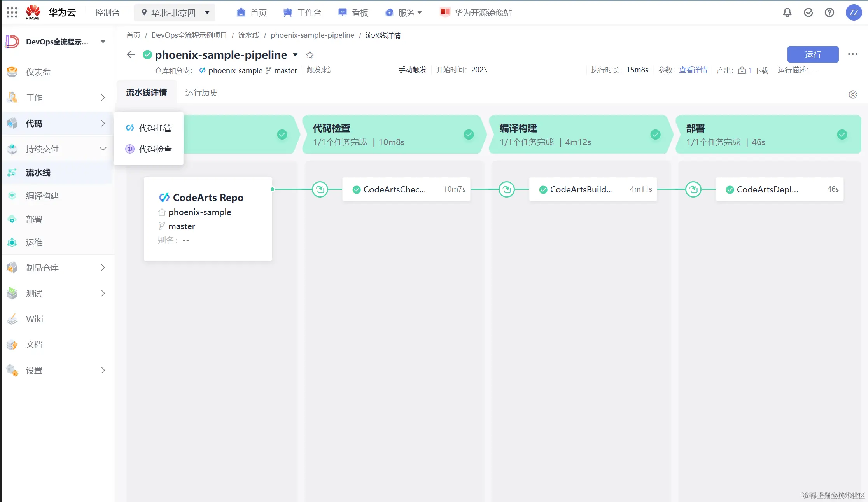The image size is (868, 502).
Task: Select 代码托管 from the flyout menu
Action: (155, 128)
